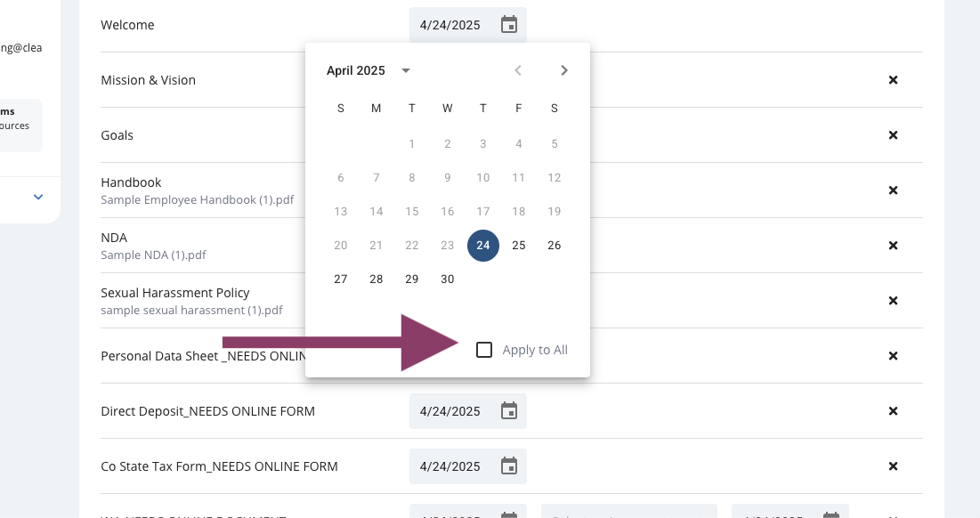Remove the Goals item

(893, 135)
